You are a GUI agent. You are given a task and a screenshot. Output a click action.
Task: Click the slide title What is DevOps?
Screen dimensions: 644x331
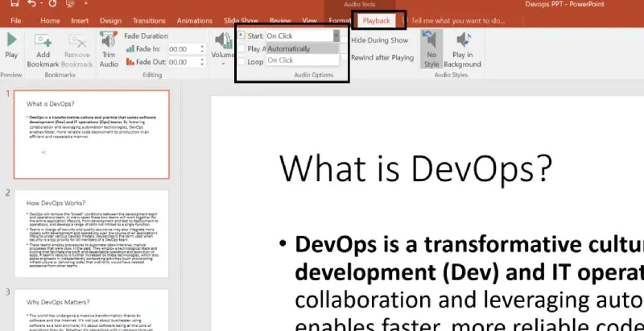416,168
